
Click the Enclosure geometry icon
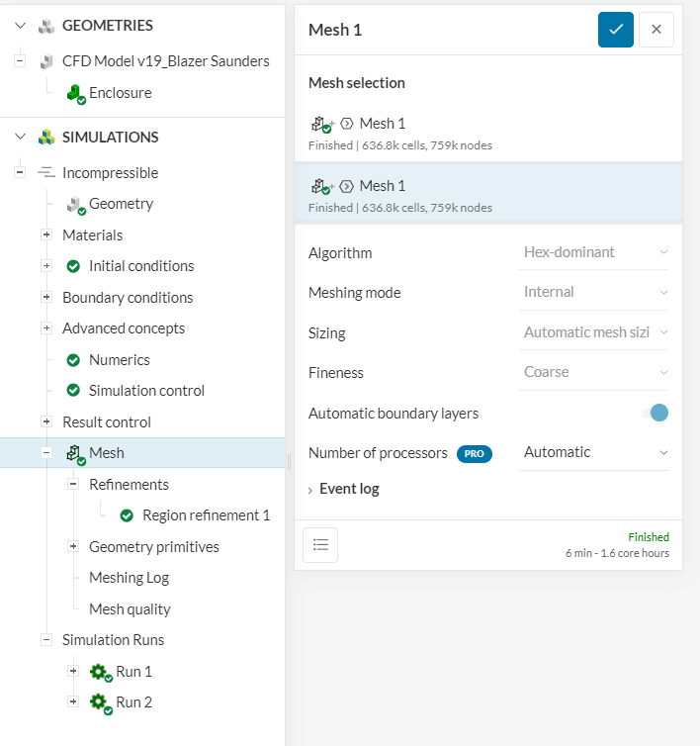(x=75, y=93)
